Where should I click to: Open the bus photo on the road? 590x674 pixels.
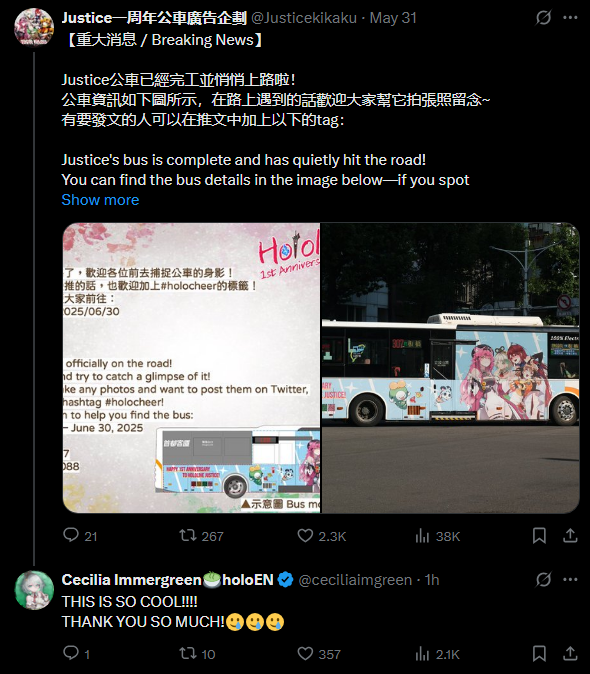click(450, 368)
